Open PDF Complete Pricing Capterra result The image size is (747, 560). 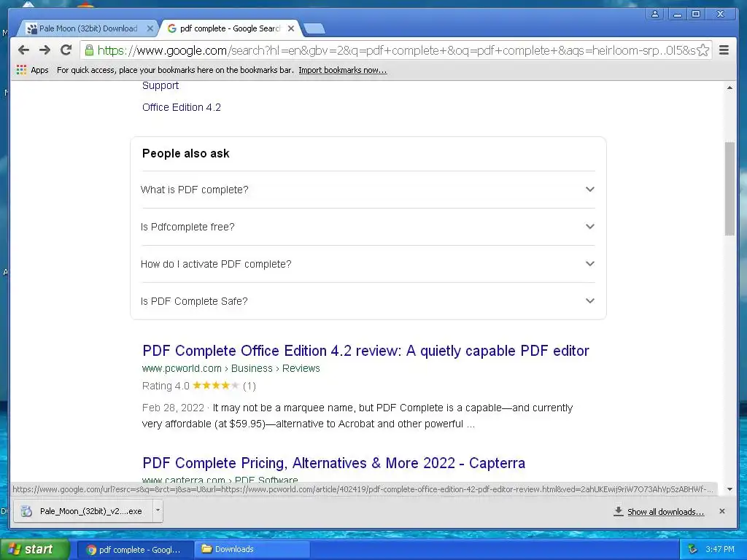point(333,463)
